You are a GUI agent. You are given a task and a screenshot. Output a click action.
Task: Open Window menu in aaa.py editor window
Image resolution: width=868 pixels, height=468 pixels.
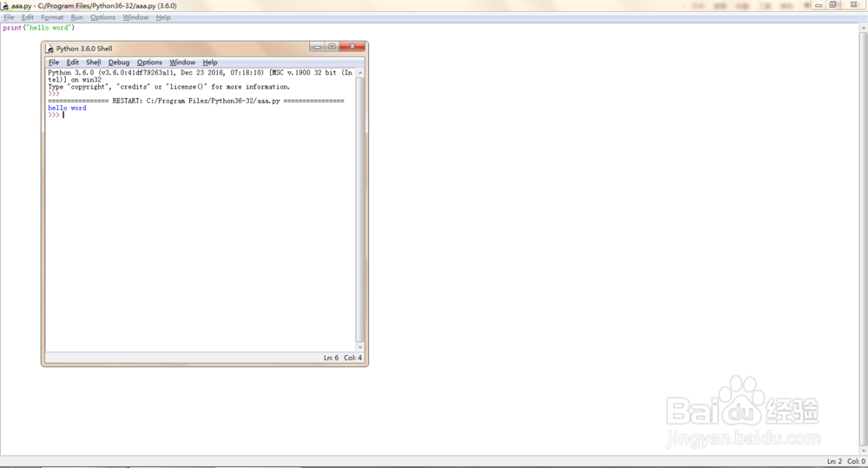(135, 17)
